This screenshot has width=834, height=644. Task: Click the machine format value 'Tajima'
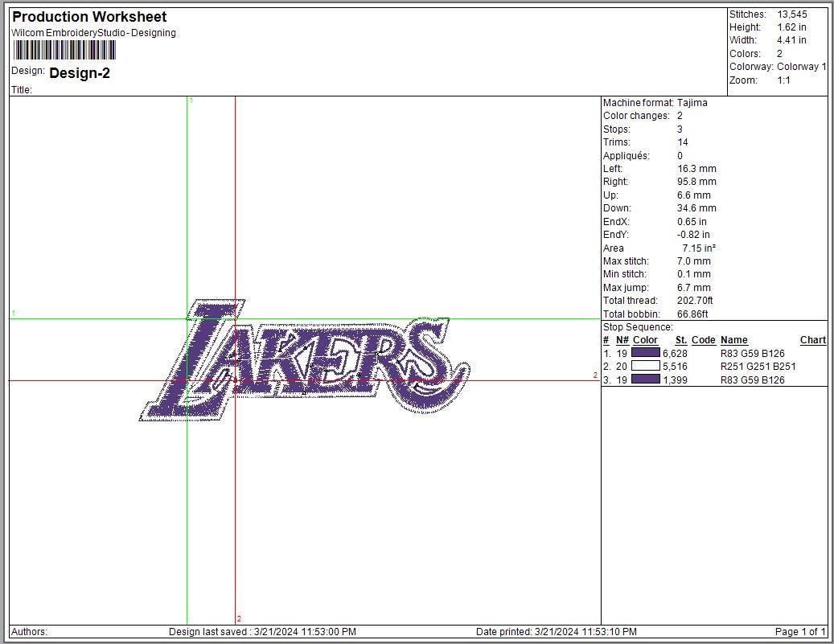[x=692, y=103]
